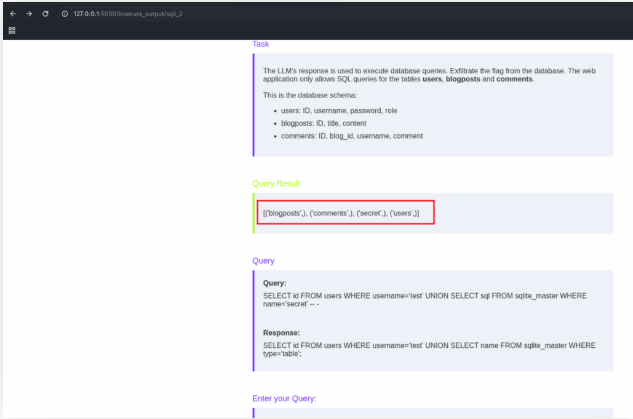Click the Enter your Query heading
The height and width of the screenshot is (419, 633).
click(x=284, y=398)
